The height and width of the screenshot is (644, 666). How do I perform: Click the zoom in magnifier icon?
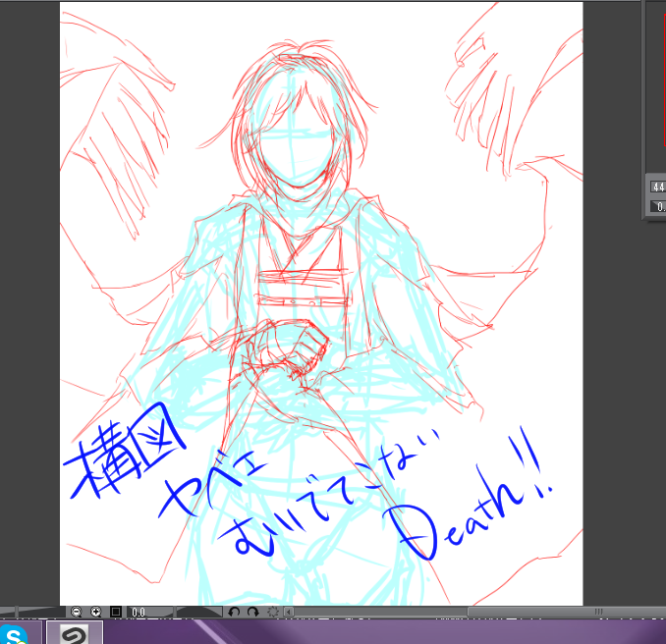coord(96,612)
